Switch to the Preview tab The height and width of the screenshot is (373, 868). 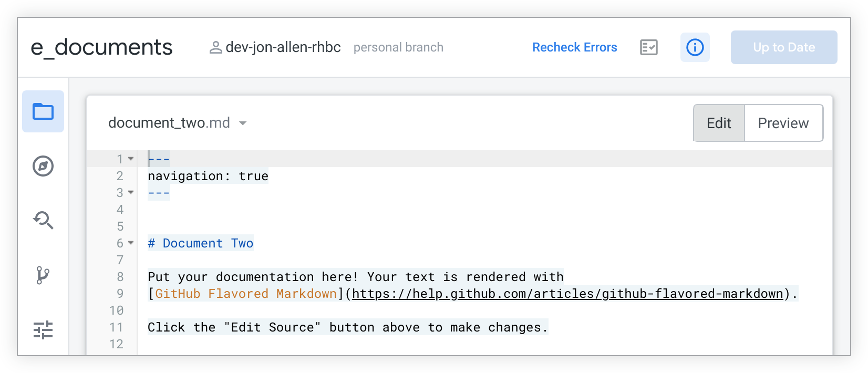[x=783, y=123]
